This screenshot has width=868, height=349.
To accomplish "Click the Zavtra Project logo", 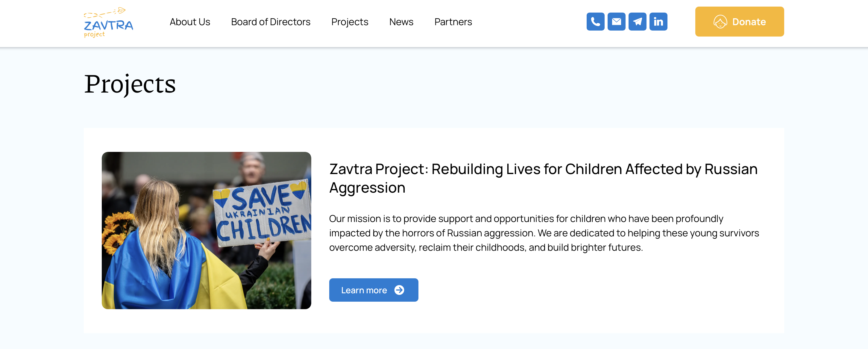I will point(108,22).
